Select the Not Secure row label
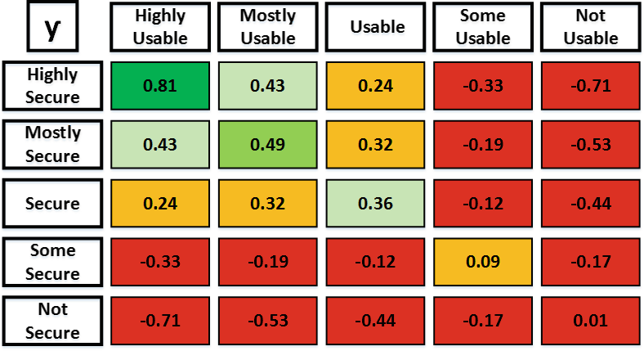 pos(52,321)
